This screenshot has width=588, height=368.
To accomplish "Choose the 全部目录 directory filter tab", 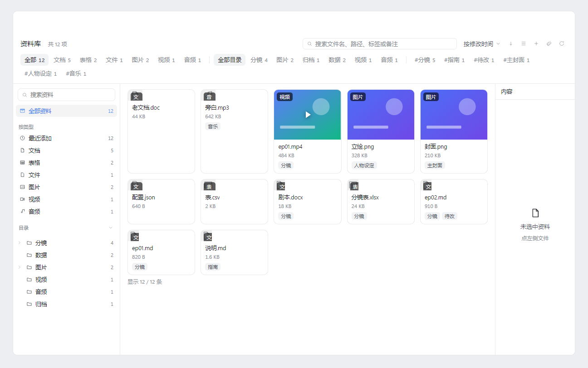I will point(230,60).
